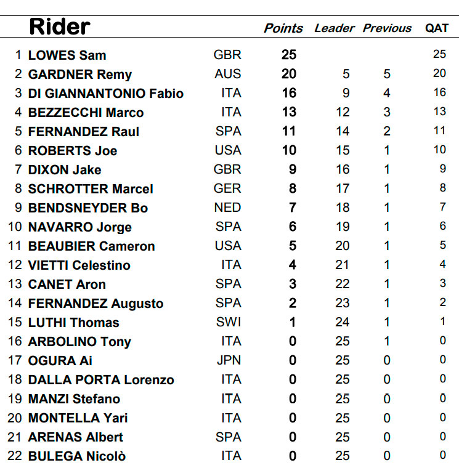Image resolution: width=459 pixels, height=476 pixels.
Task: Click SCHROTTER Marcel's name
Action: (x=91, y=189)
